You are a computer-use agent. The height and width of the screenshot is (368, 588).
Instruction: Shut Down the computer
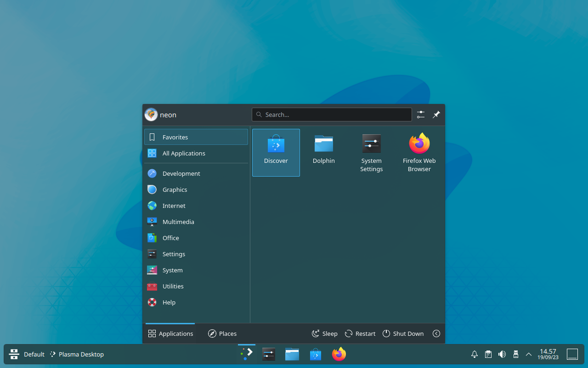tap(403, 333)
